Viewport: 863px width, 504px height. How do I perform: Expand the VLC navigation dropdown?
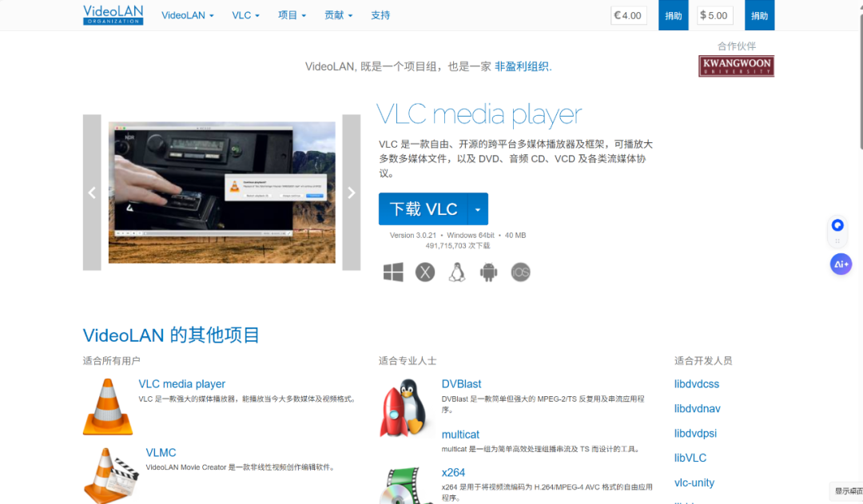click(245, 15)
